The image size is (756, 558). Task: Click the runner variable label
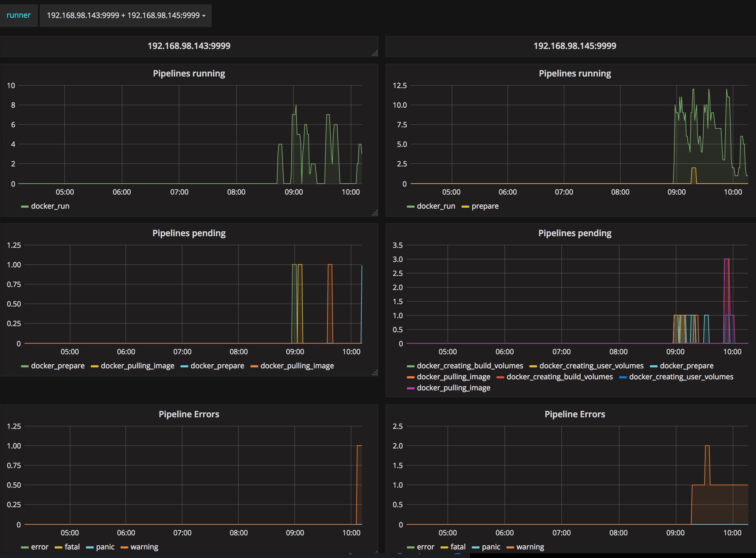coord(19,15)
